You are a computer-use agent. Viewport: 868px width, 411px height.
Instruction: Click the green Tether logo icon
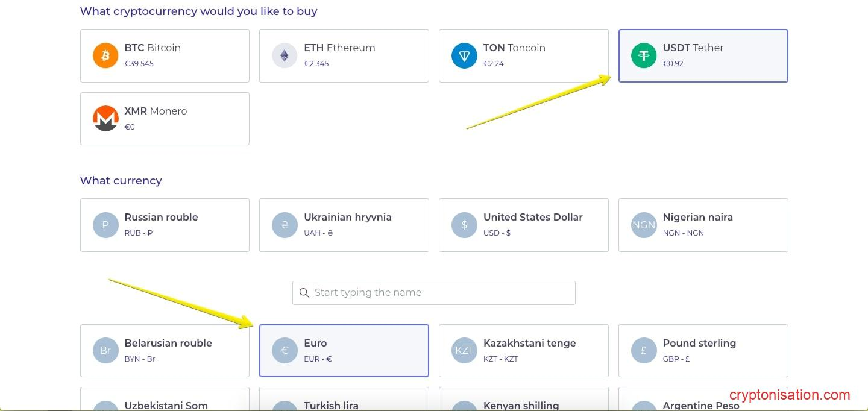click(644, 56)
